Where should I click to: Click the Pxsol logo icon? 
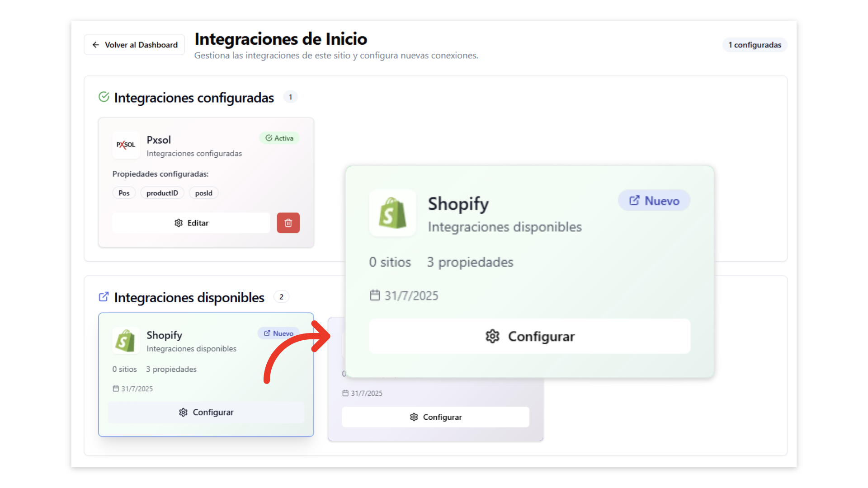pos(126,145)
